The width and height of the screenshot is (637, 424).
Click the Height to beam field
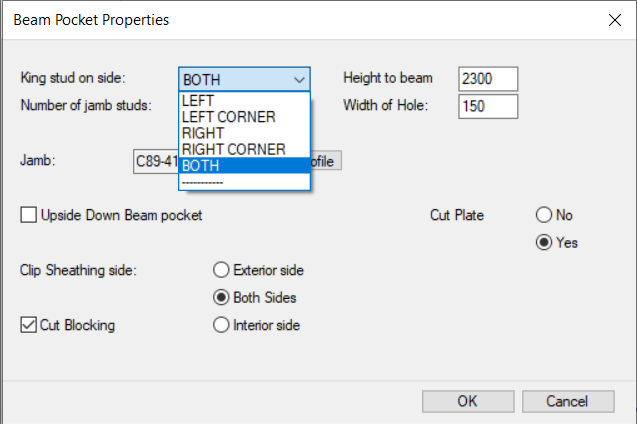click(x=488, y=79)
